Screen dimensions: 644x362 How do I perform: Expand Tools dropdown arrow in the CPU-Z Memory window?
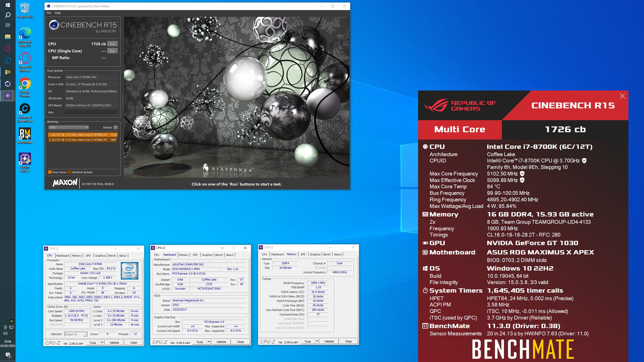317,341
